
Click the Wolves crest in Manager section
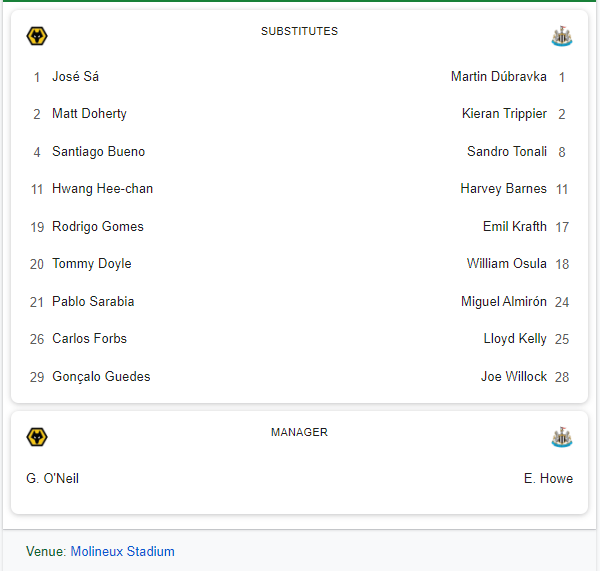tap(37, 437)
